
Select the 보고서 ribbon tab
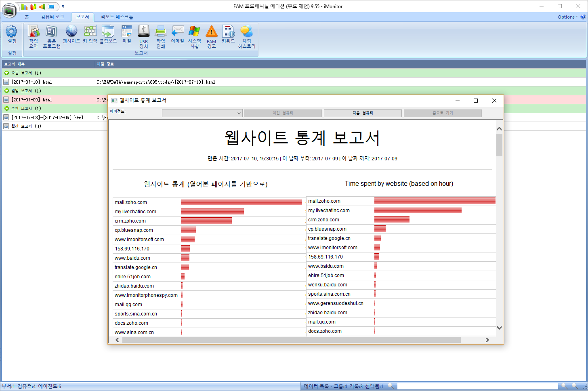(82, 17)
